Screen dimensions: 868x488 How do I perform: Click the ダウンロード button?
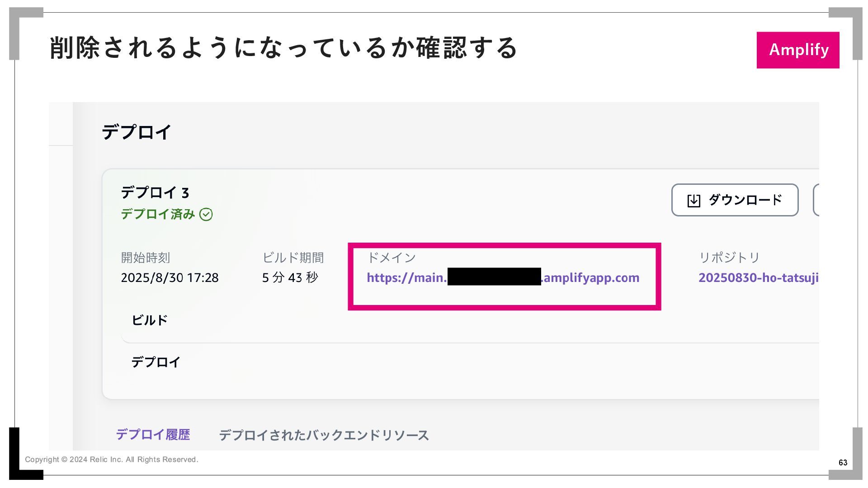coord(735,200)
